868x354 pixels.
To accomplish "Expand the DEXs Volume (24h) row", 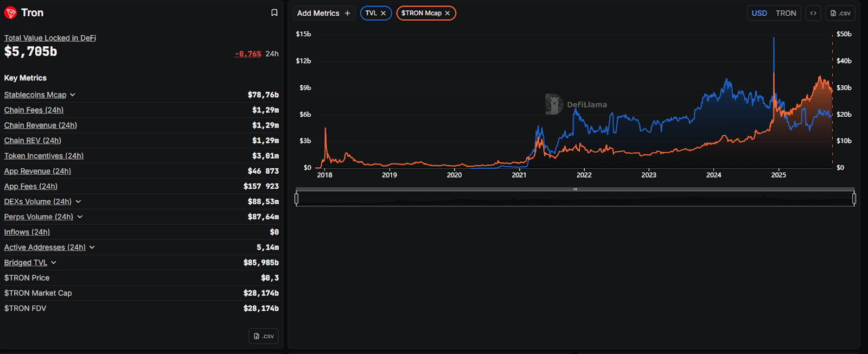I will (78, 201).
